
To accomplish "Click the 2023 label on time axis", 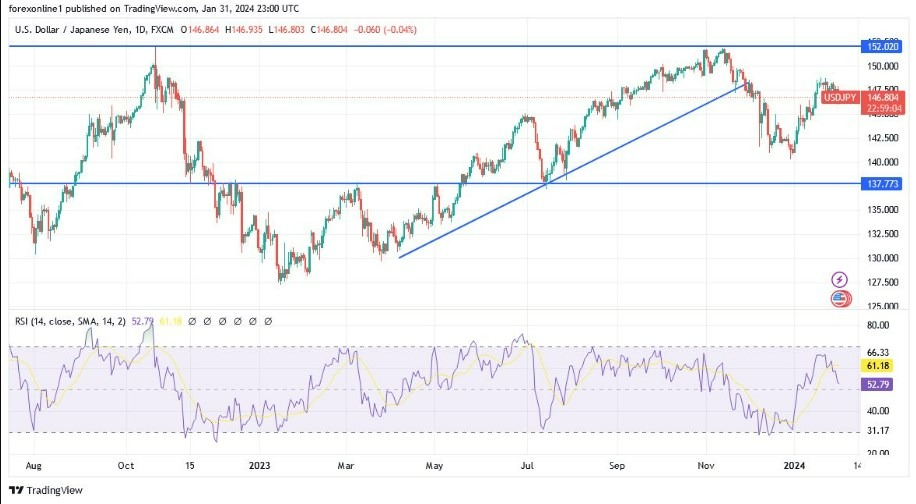I will [259, 466].
